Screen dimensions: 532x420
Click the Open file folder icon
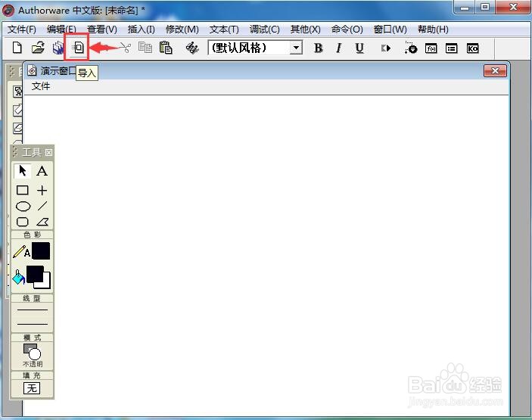tap(38, 48)
